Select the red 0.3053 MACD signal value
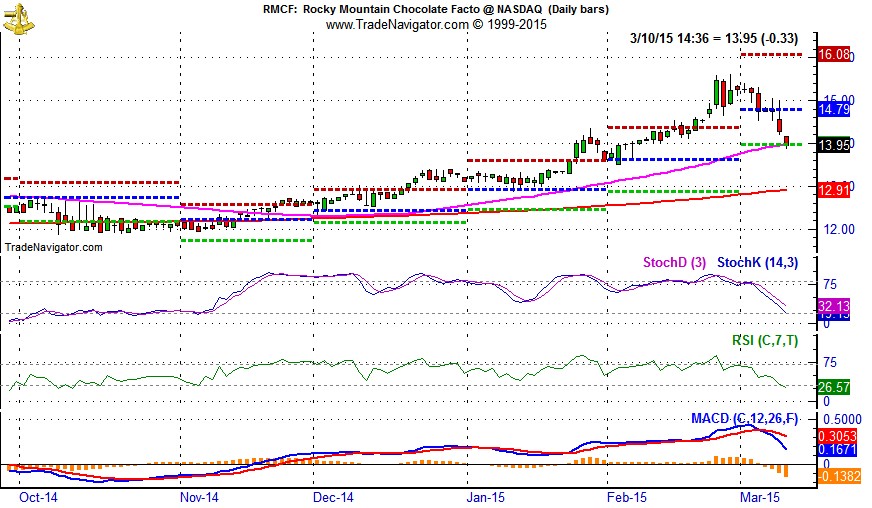Screen dimensions: 872x508 (837, 436)
